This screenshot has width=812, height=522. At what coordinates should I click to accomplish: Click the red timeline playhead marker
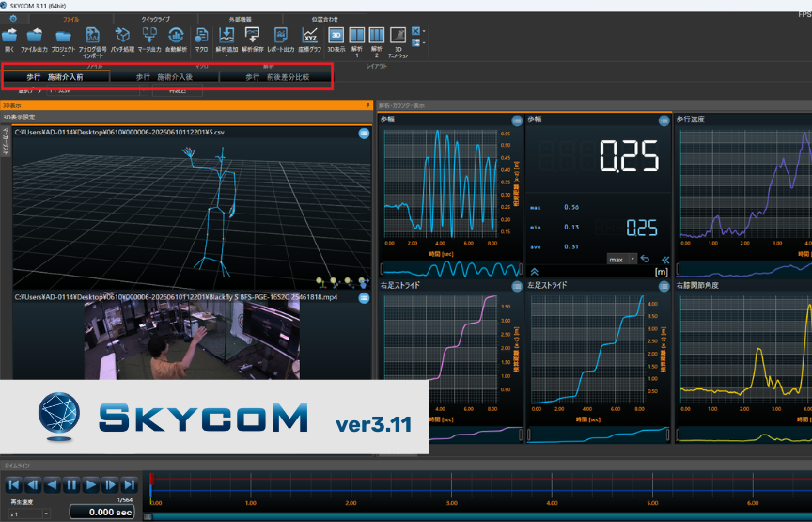[151, 478]
